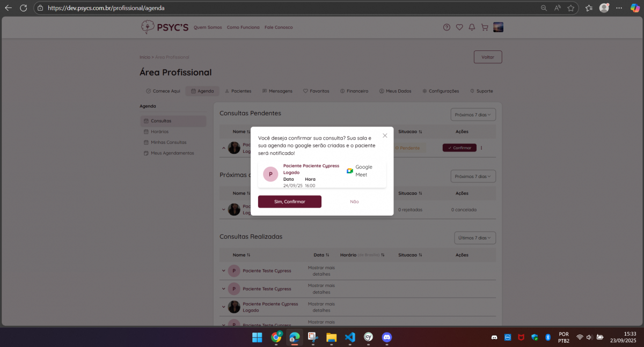Viewport: 644px width, 347px height.
Task: Open the shopping cart icon
Action: coord(485,27)
